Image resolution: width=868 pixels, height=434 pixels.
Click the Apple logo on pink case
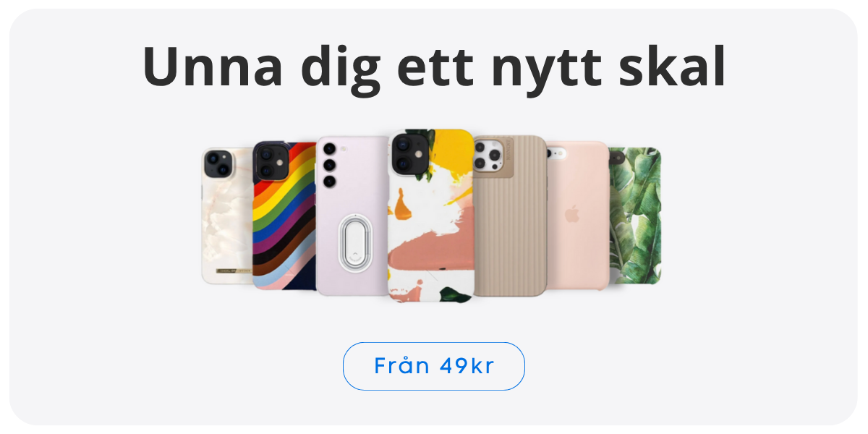tap(572, 215)
